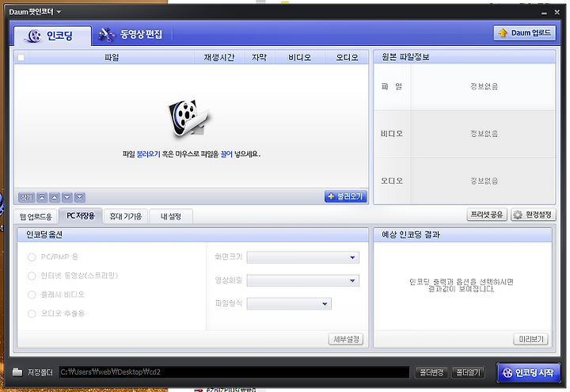The width and height of the screenshot is (570, 392).
Task: Open the 파일형식 dropdown
Action: coord(289,304)
